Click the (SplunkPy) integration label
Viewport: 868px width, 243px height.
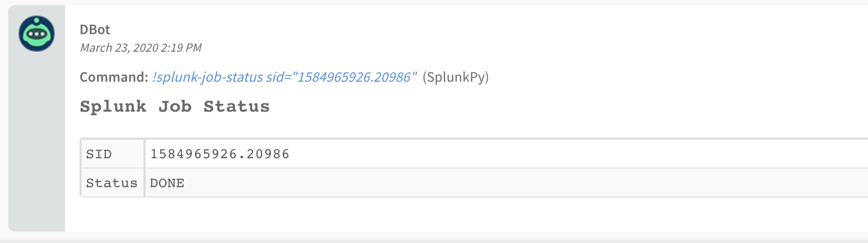[455, 77]
